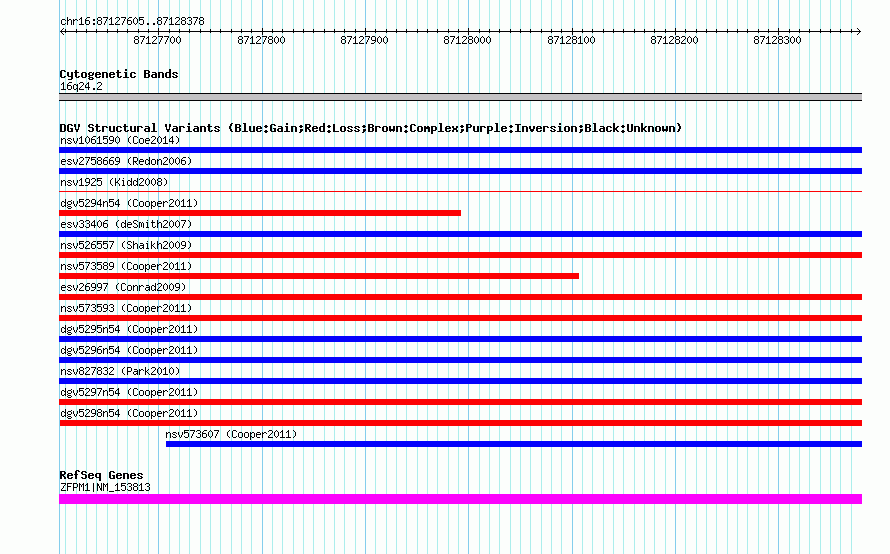Select the blue bar under nsv1061590
This screenshot has height=554, width=890.
coord(460,150)
